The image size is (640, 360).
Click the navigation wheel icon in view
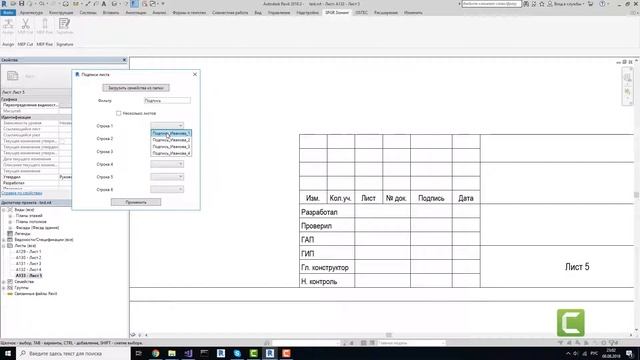(x=628, y=78)
